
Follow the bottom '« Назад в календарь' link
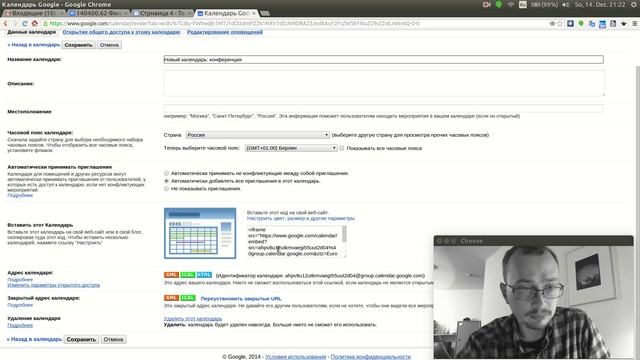click(x=34, y=339)
